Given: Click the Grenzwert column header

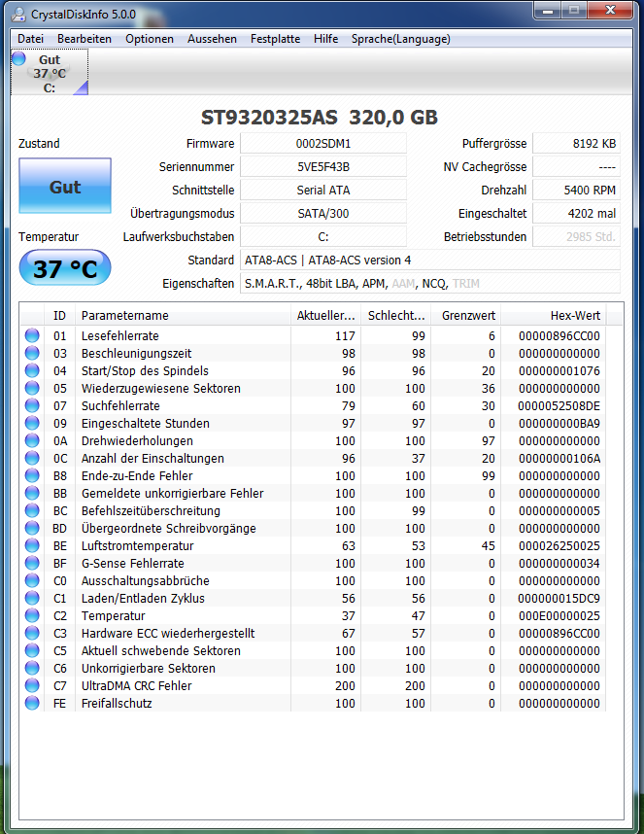Looking at the screenshot, I should 467,316.
